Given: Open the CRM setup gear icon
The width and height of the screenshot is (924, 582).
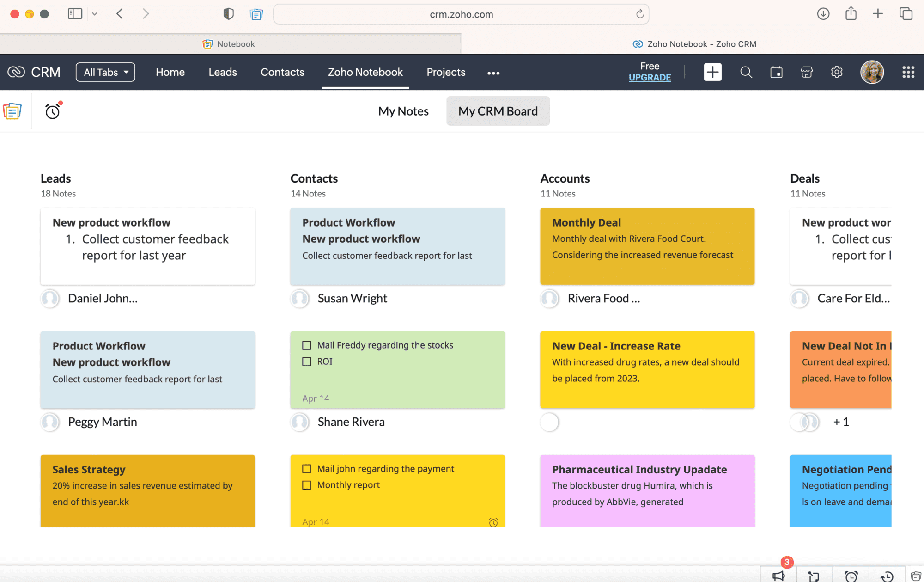Looking at the screenshot, I should pos(837,72).
